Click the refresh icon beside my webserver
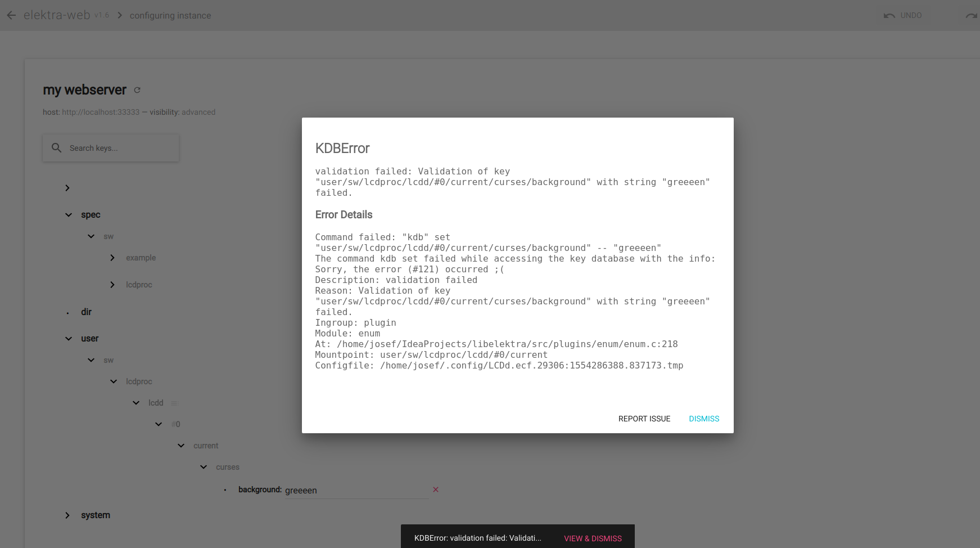Screen dimensions: 980x548 137,90
